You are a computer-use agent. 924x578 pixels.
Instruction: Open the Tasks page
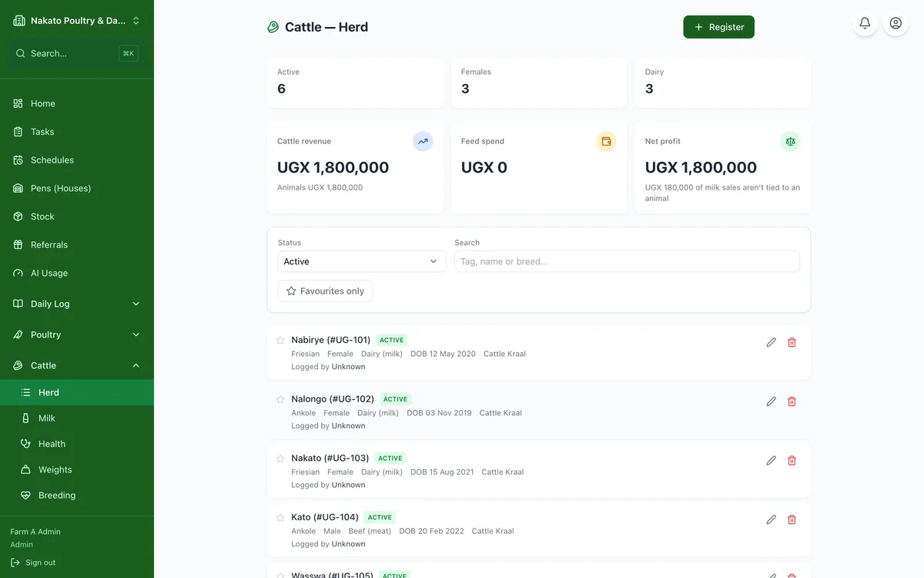click(77, 132)
